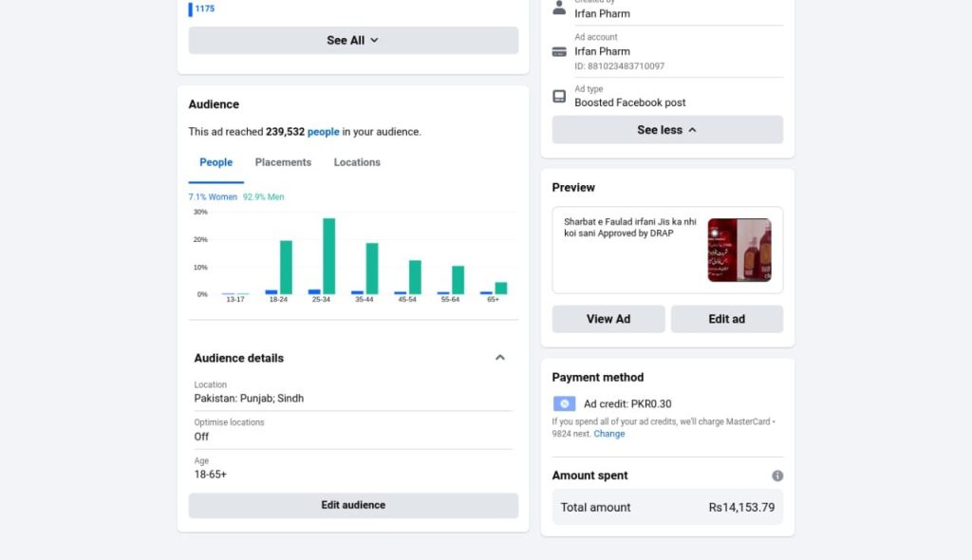Click the blue people link in reach sentence

pyautogui.click(x=323, y=131)
